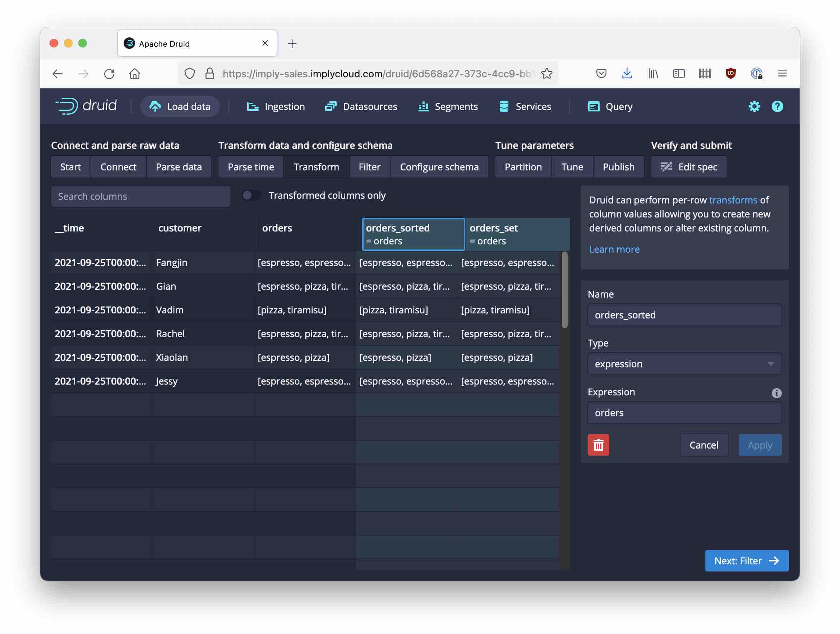This screenshot has width=840, height=634.
Task: Click the druid logo
Action: pos(86,106)
